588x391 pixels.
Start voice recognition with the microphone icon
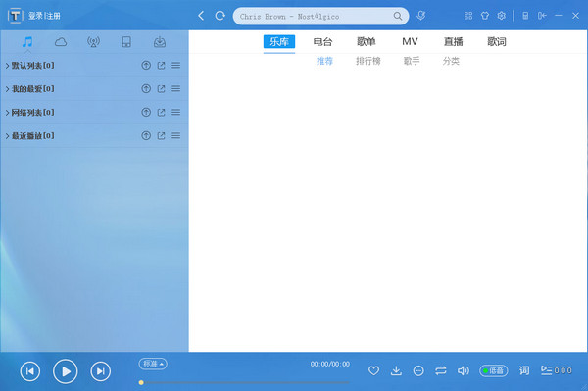pyautogui.click(x=421, y=16)
